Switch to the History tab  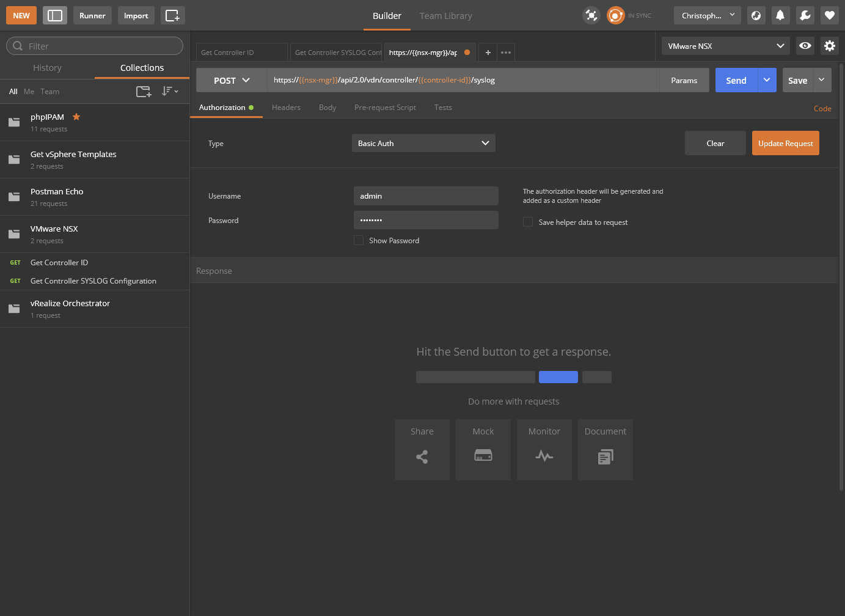click(x=47, y=68)
